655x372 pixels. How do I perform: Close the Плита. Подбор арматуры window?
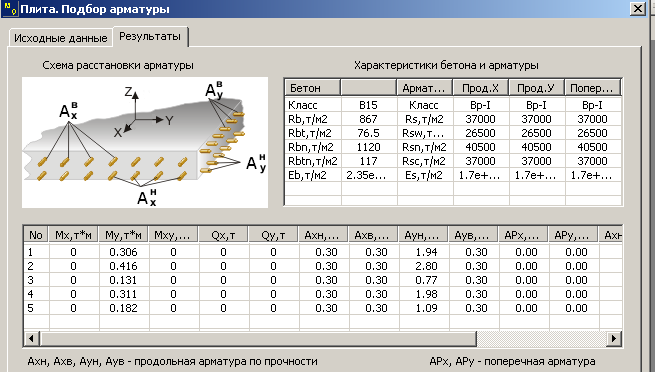[637, 9]
